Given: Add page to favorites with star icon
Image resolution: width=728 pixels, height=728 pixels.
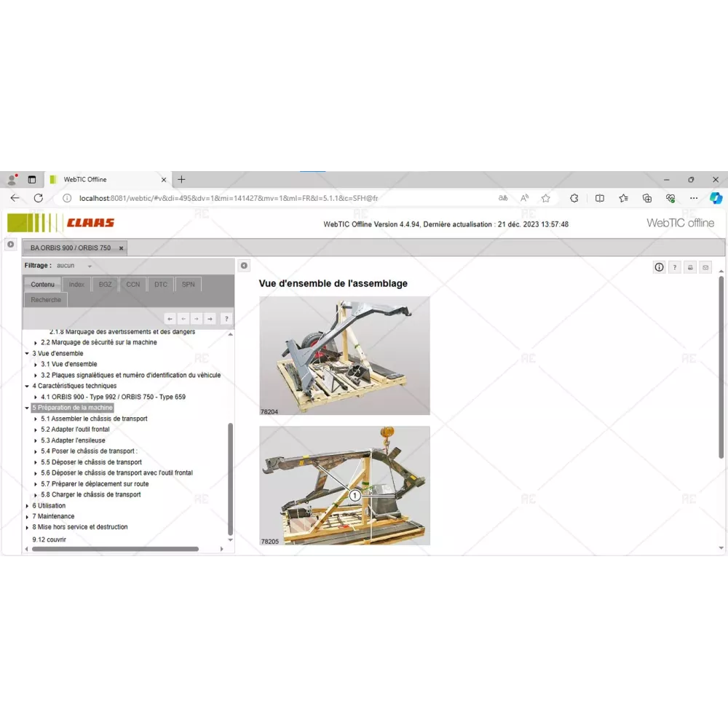Looking at the screenshot, I should tap(545, 198).
